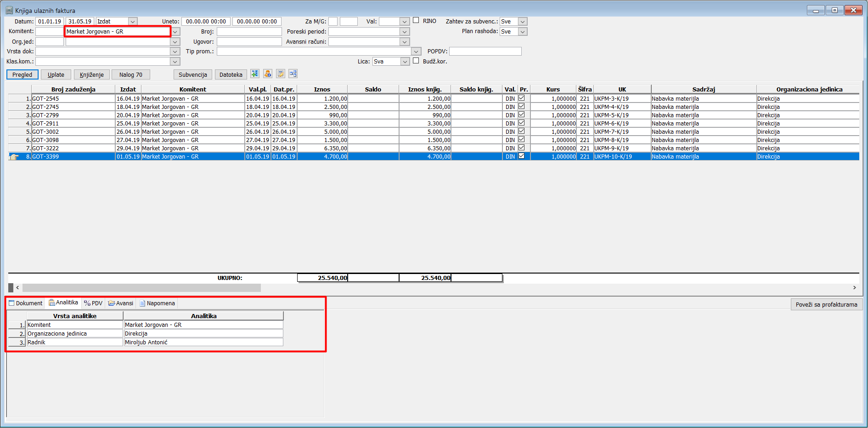Click the Broj input field

click(x=249, y=32)
